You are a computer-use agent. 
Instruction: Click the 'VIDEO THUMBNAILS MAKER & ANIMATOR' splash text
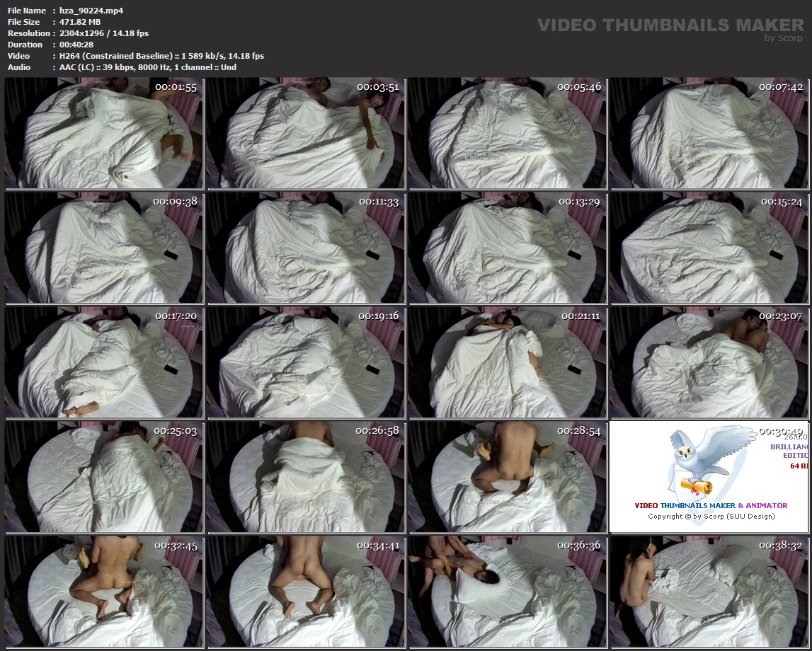pos(711,505)
